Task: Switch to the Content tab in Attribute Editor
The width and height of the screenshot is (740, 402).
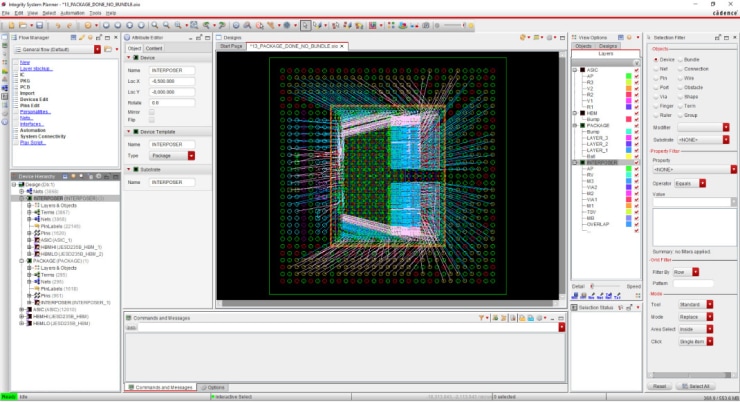Action: tap(154, 48)
